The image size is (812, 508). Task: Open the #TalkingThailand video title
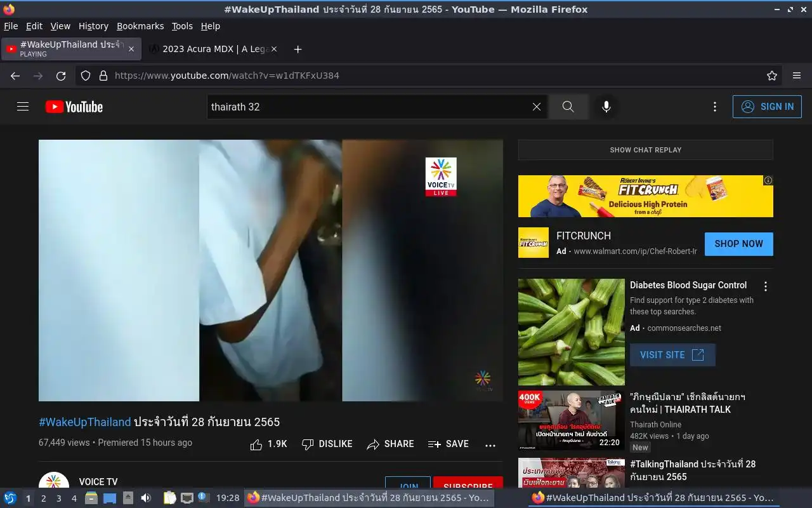point(693,471)
